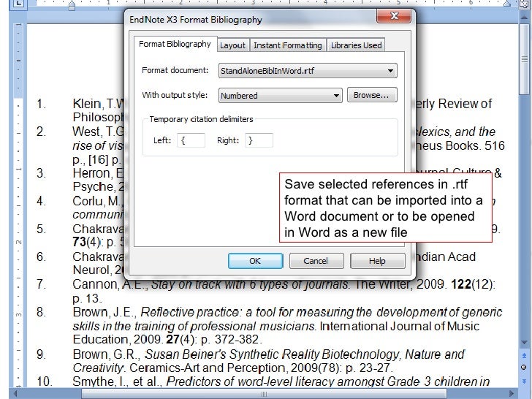Toggle the view ruler icon above scrollbar

(x=524, y=3)
